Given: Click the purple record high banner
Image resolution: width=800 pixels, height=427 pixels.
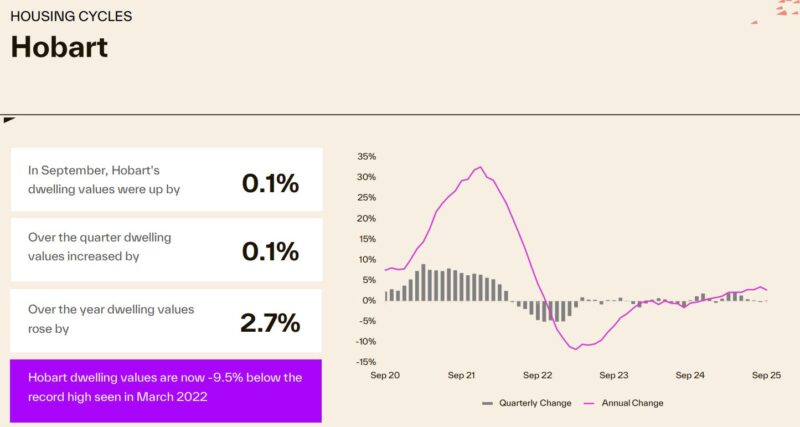Looking at the screenshot, I should click(166, 390).
